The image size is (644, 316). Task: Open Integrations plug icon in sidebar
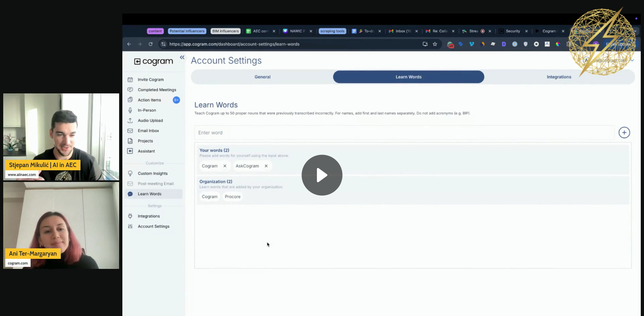tap(130, 216)
